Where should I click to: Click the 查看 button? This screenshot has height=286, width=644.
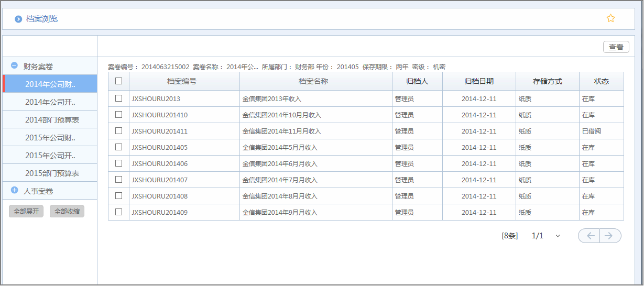(x=616, y=47)
